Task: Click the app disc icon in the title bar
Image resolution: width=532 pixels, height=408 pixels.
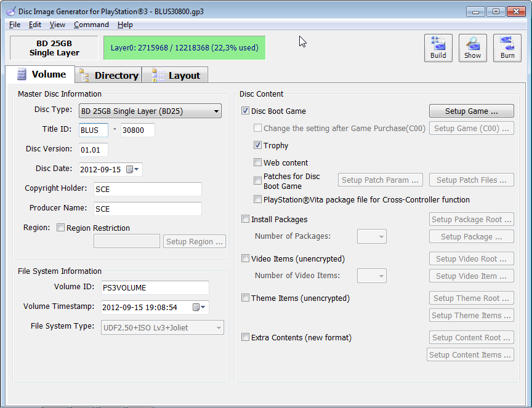Action: pos(11,12)
